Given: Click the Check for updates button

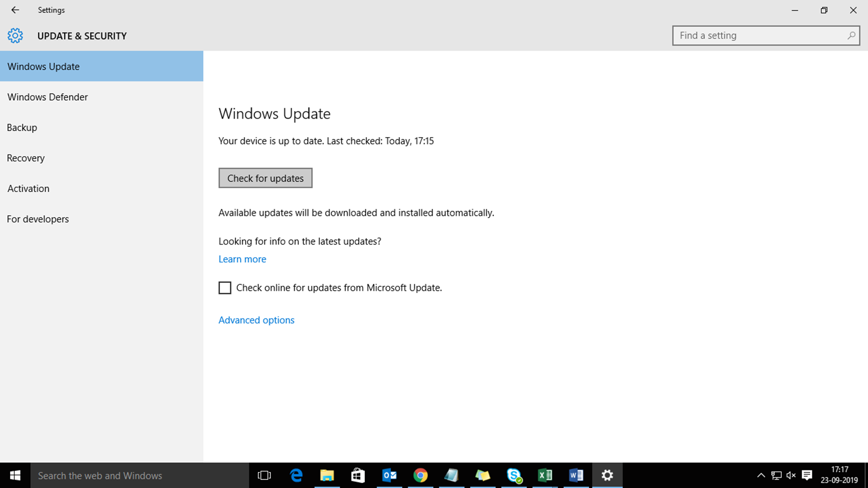Looking at the screenshot, I should (265, 177).
